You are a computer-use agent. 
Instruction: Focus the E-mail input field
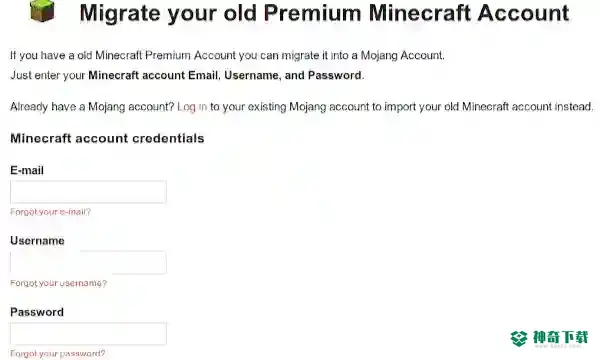click(x=88, y=192)
